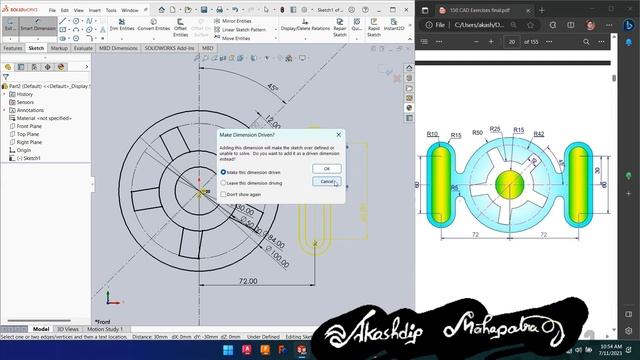Open FeatureManager Design Tree tab icon
Screen dimensions: 640x360
click(x=8, y=67)
